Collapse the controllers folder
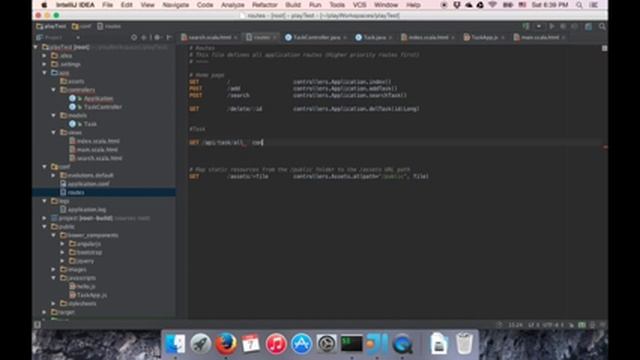Screen dimensions: 640x360 [x=53, y=90]
